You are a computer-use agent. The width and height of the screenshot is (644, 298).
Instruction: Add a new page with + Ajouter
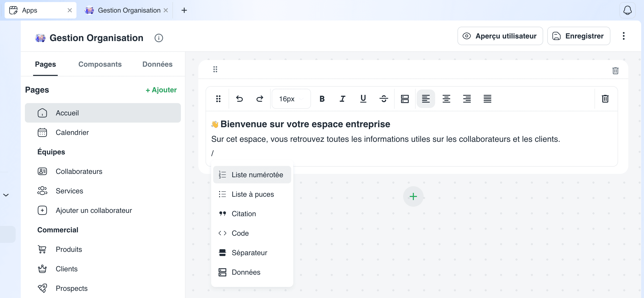coord(161,90)
